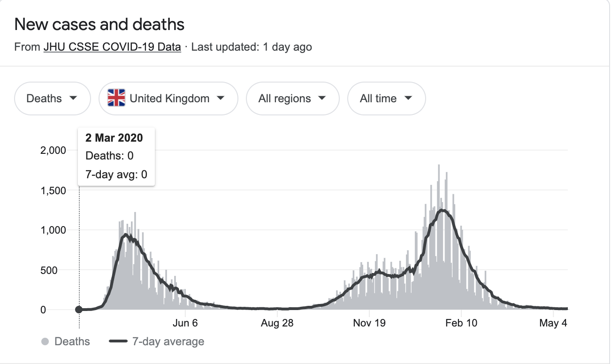The image size is (611, 364).
Task: Select the 2 Mar 2020 data point marker
Action: tap(79, 310)
